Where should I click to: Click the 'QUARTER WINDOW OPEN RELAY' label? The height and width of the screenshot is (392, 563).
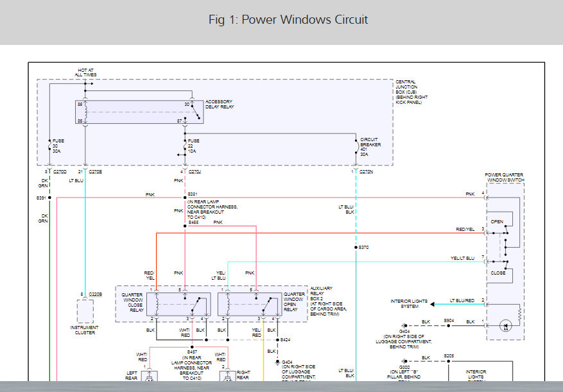[294, 302]
